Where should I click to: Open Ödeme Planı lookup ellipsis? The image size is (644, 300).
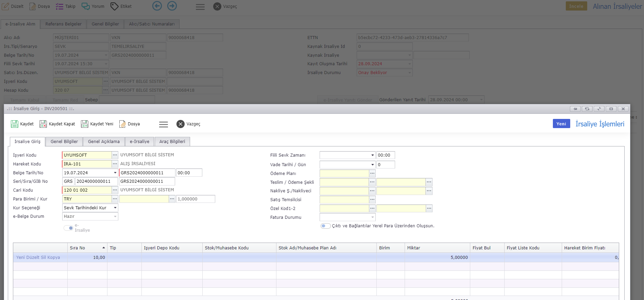372,173
